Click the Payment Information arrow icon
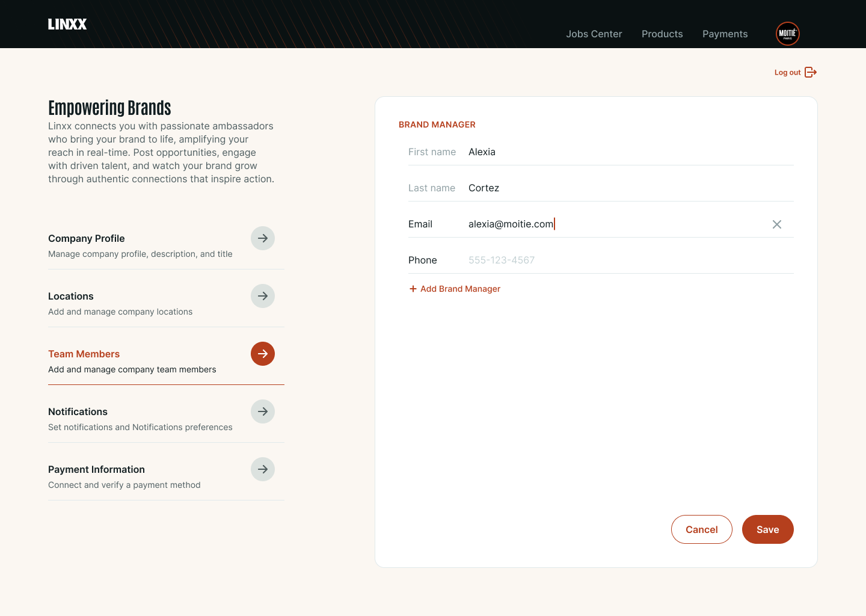Screen dimensions: 866x616 (x=263, y=469)
